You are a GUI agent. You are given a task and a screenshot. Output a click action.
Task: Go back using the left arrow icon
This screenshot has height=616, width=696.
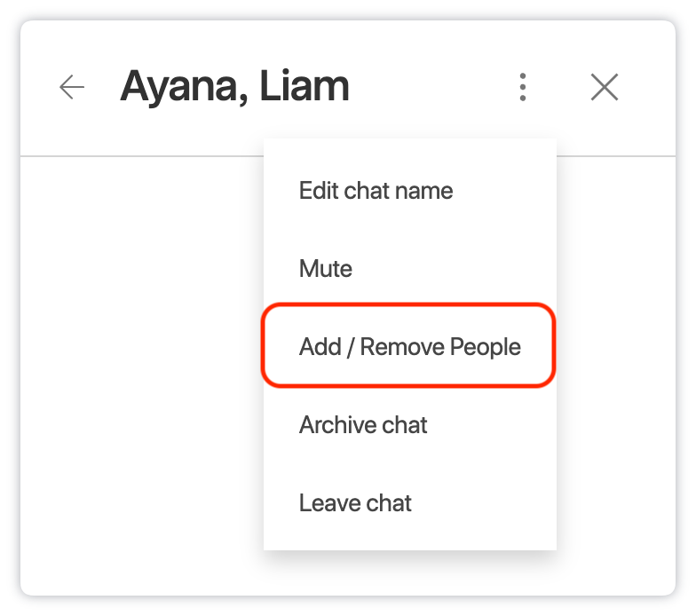coord(72,87)
